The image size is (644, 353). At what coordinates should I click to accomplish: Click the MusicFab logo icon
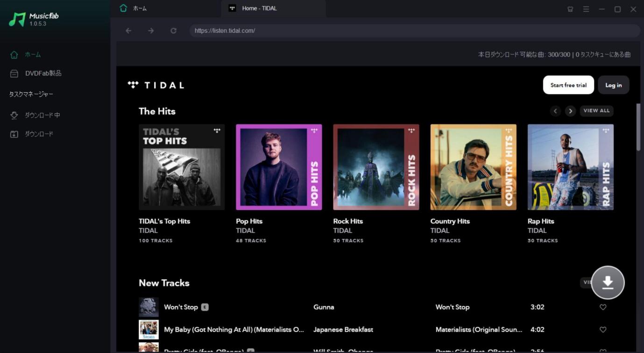coord(17,19)
